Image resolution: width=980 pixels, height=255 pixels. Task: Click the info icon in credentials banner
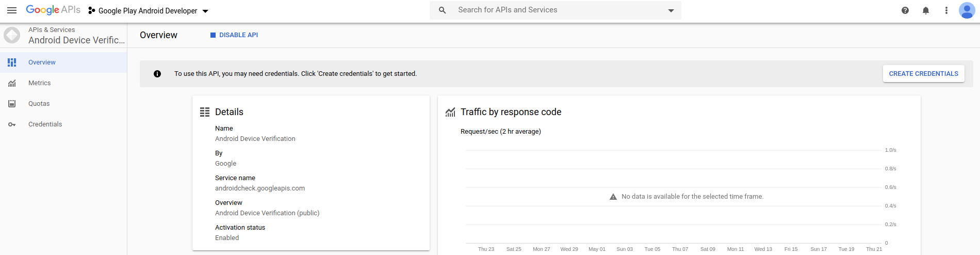click(157, 74)
